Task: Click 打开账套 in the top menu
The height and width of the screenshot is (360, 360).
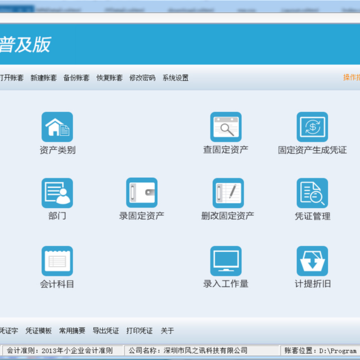Action: pos(11,78)
